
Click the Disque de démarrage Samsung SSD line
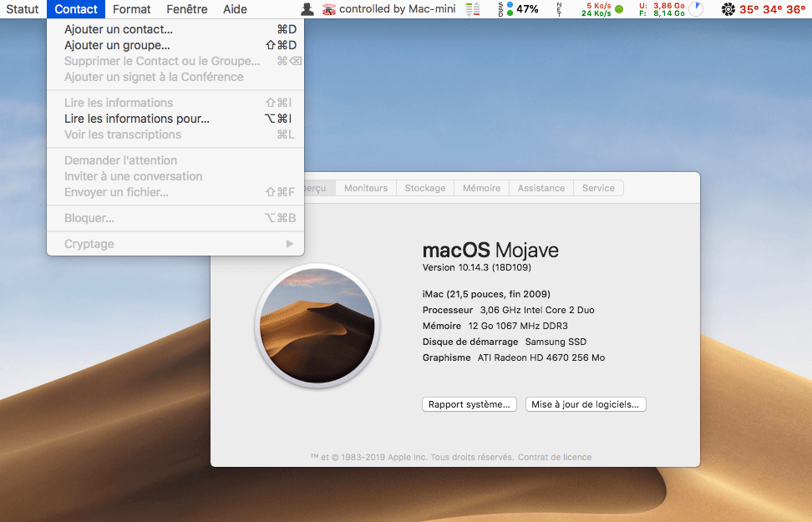coord(505,342)
